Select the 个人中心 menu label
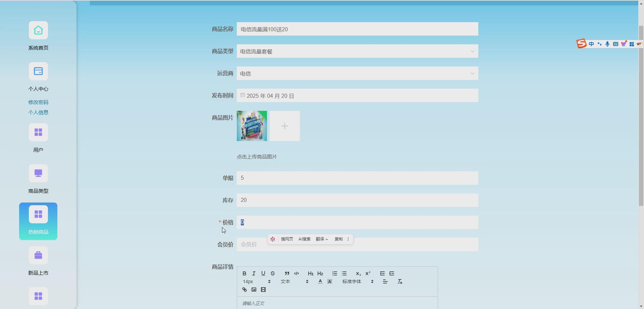644x309 pixels. click(38, 89)
